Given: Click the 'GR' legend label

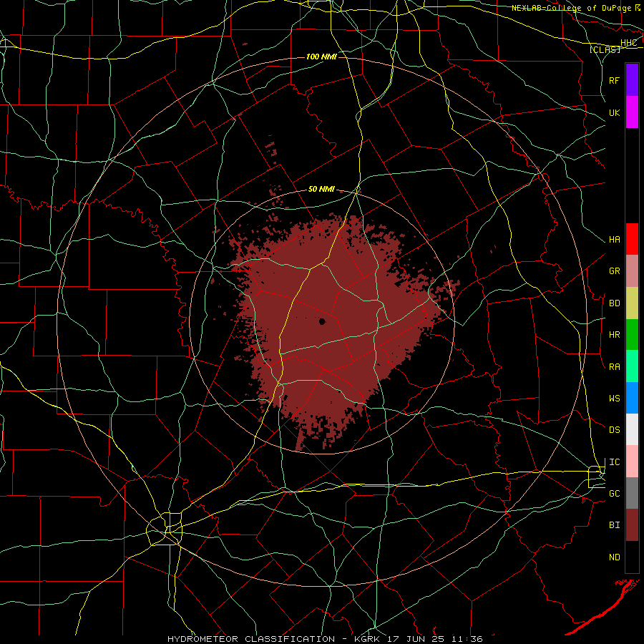Looking at the screenshot, I should pyautogui.click(x=614, y=271).
